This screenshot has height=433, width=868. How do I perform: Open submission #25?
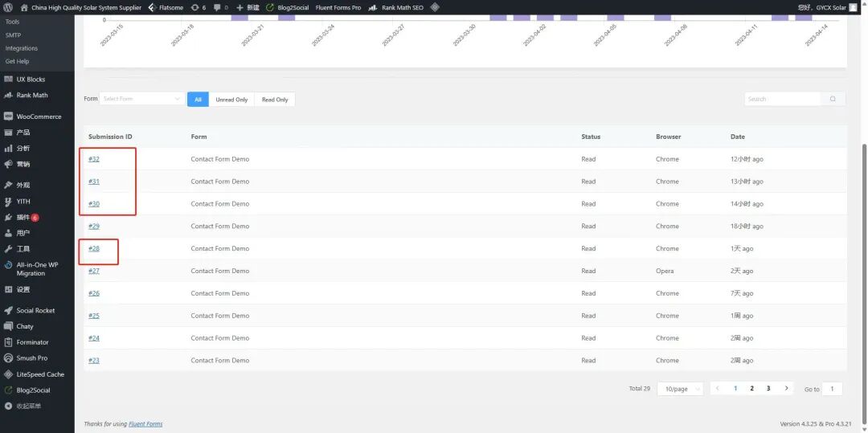pyautogui.click(x=94, y=316)
